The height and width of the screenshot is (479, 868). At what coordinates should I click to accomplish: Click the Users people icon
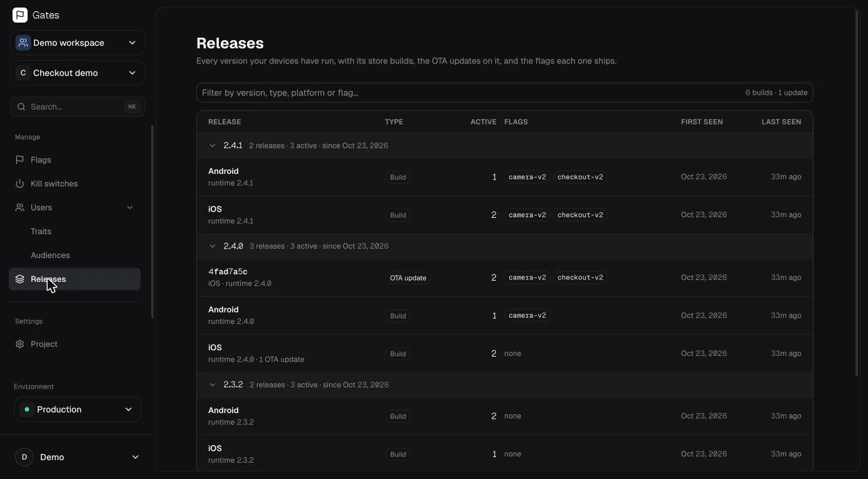coord(20,208)
